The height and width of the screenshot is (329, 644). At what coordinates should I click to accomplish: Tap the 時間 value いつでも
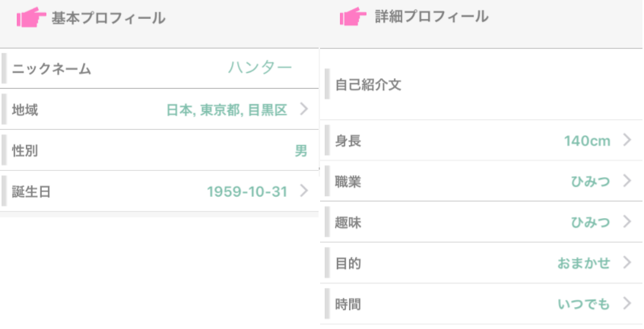tap(583, 305)
